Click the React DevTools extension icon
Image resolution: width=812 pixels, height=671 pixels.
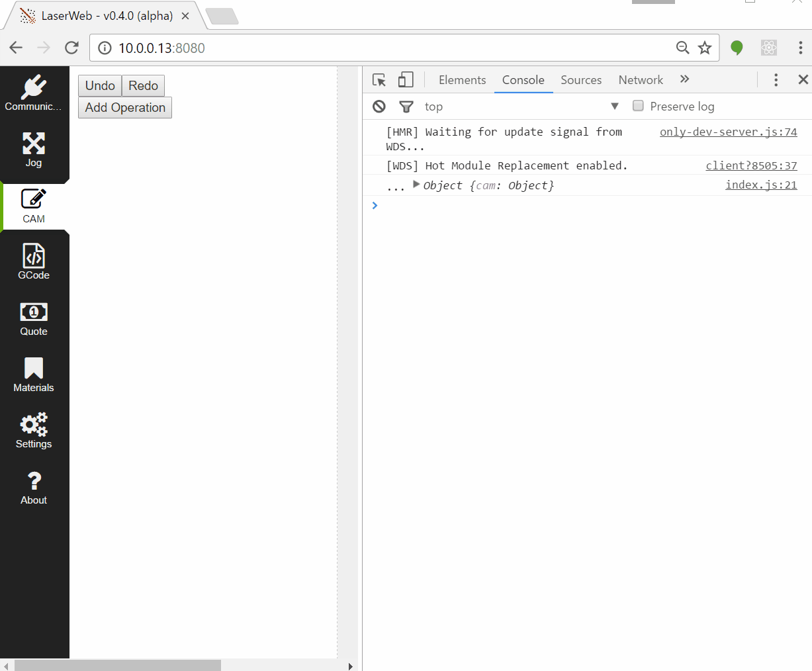tap(769, 48)
